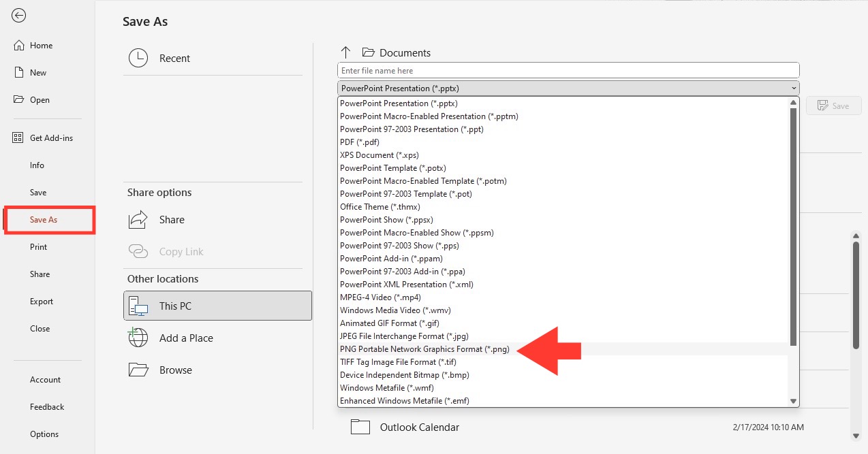Screen dimensions: 868x454
Task: Choose PDF (*.pdf) from the format list
Action: (360, 142)
